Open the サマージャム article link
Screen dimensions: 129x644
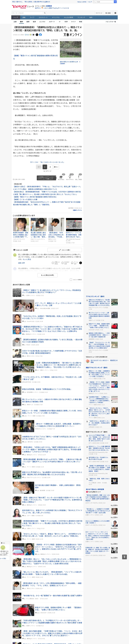[x=51, y=291]
